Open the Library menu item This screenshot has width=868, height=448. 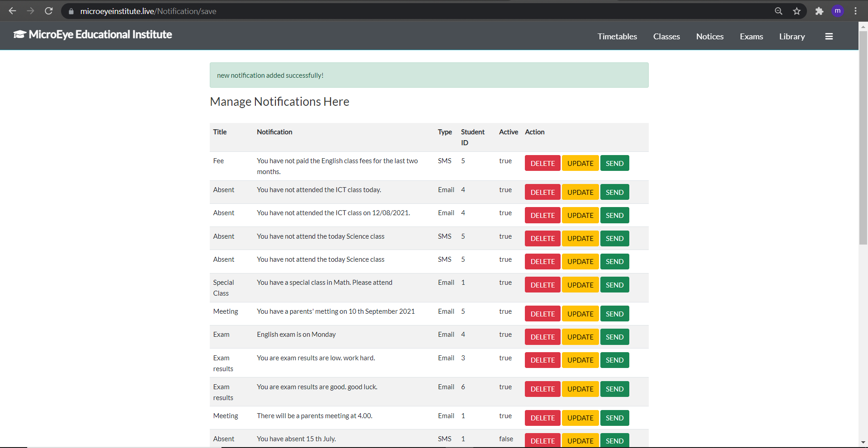(x=792, y=36)
